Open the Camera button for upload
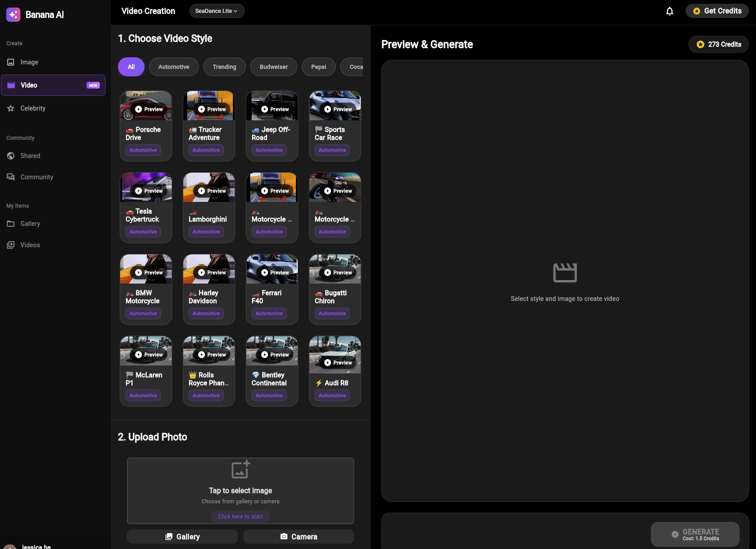The height and width of the screenshot is (549, 756). [x=299, y=537]
